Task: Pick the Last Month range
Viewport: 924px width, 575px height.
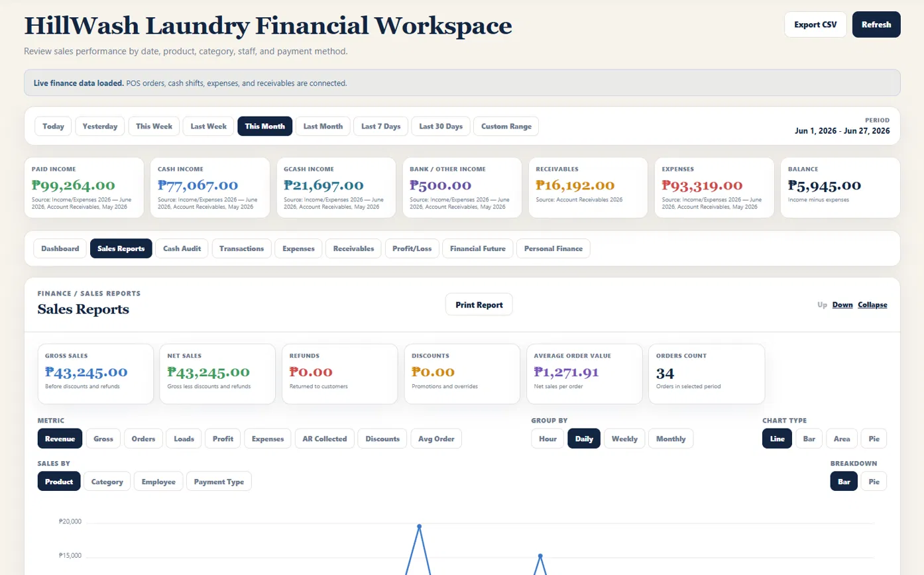Action: [x=323, y=126]
